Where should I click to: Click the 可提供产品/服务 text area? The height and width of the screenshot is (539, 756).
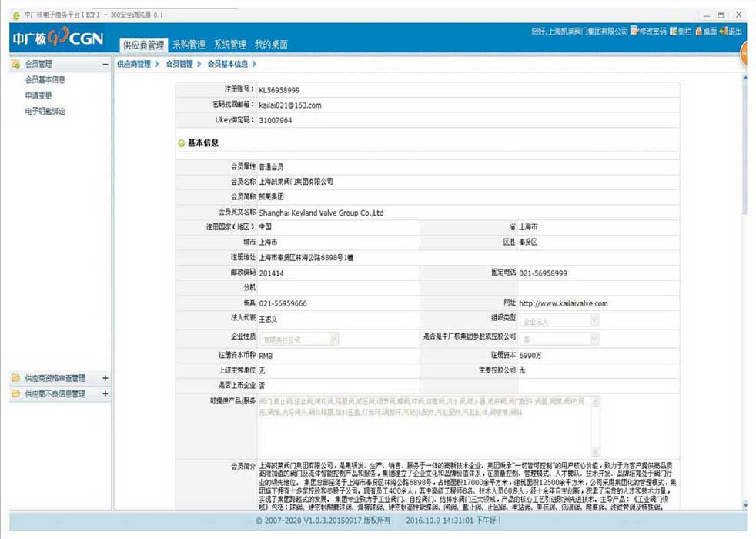(430, 426)
